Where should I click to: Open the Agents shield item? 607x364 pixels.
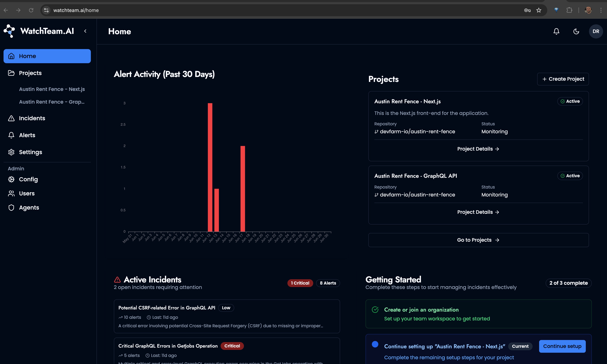[29, 208]
